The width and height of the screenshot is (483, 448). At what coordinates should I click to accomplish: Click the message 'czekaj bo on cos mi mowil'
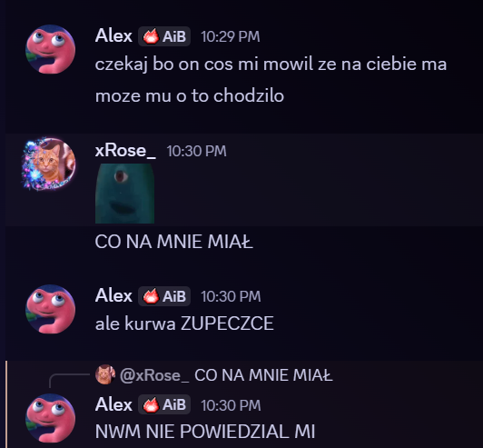coord(271,80)
